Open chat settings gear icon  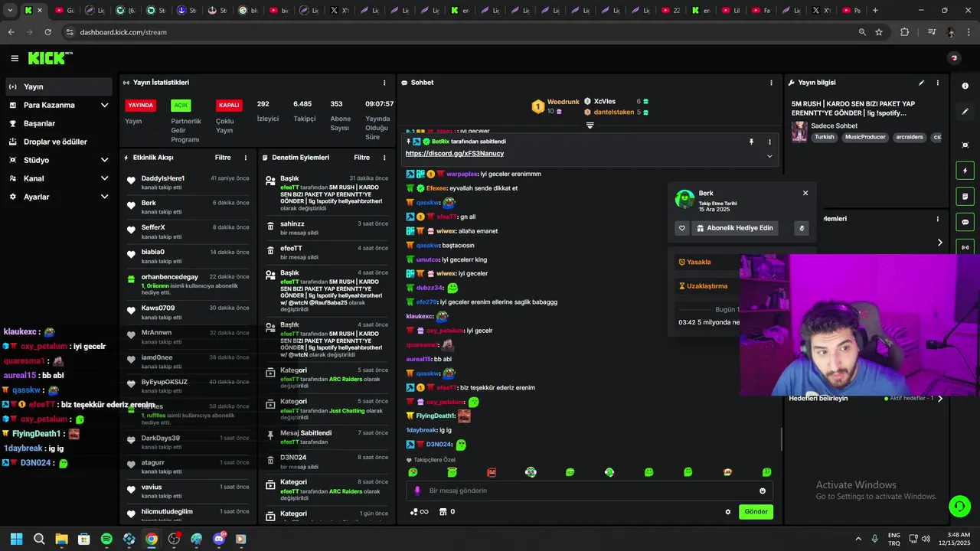point(728,512)
